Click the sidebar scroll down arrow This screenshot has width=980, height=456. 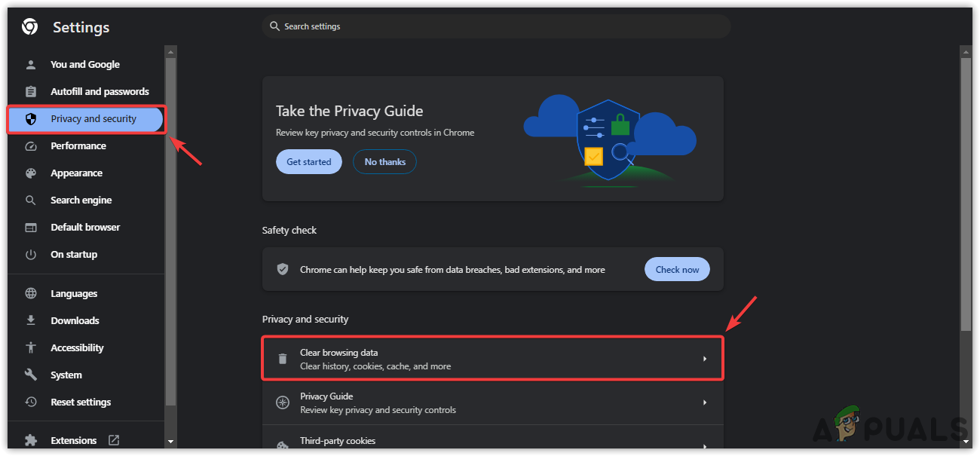170,441
